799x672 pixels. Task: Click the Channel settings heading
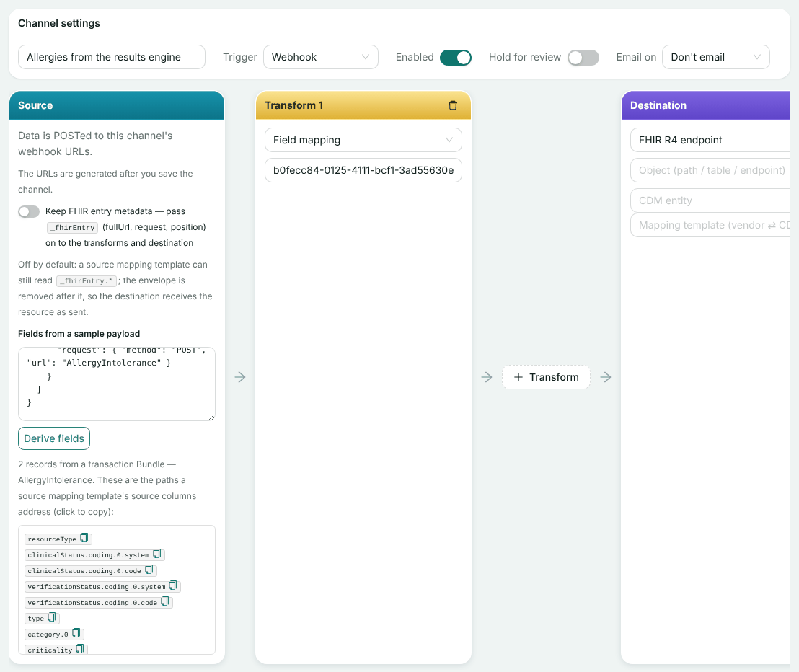pos(59,24)
